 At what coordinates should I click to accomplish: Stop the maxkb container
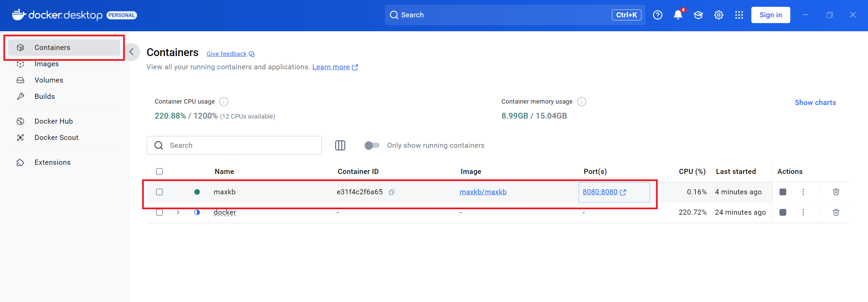pyautogui.click(x=783, y=192)
